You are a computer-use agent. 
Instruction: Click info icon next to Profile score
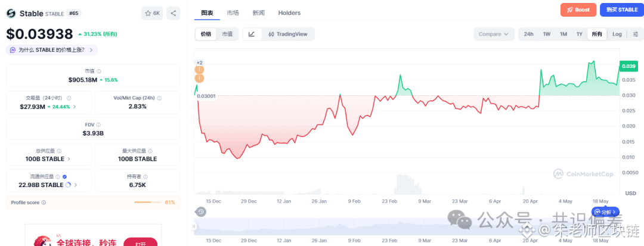click(44, 203)
